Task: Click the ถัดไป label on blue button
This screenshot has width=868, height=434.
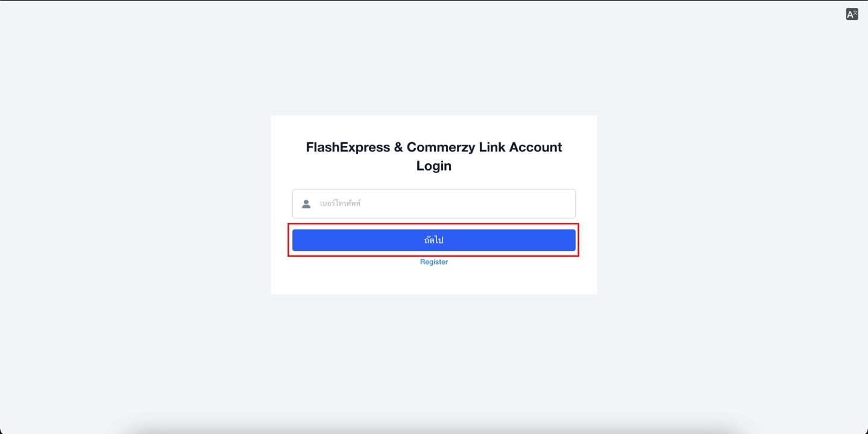Action: (434, 240)
